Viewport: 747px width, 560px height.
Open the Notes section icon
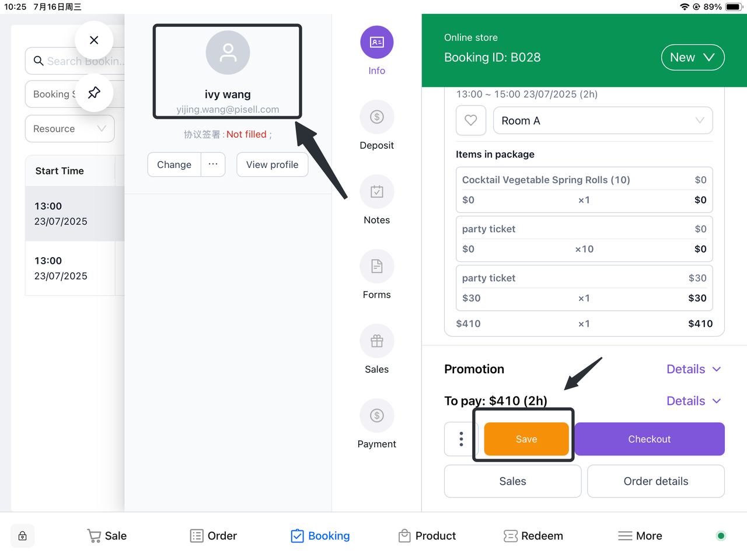(x=377, y=192)
